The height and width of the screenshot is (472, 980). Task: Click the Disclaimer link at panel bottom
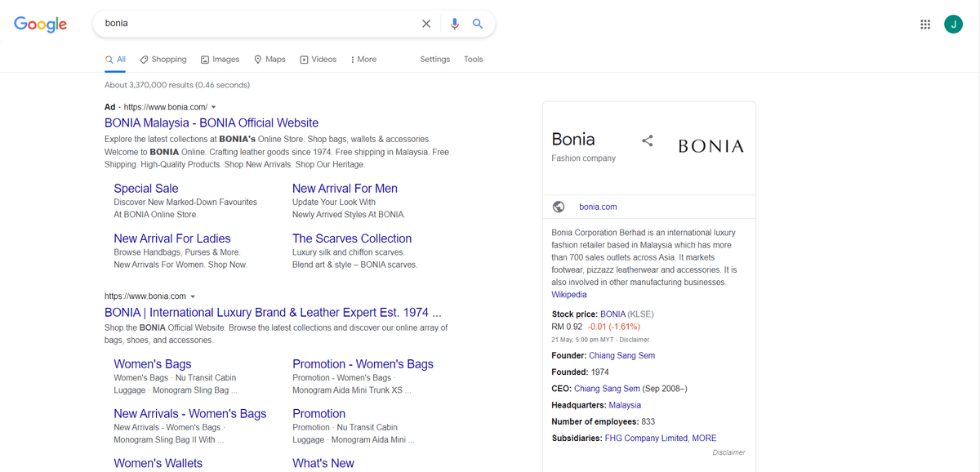pyautogui.click(x=728, y=452)
